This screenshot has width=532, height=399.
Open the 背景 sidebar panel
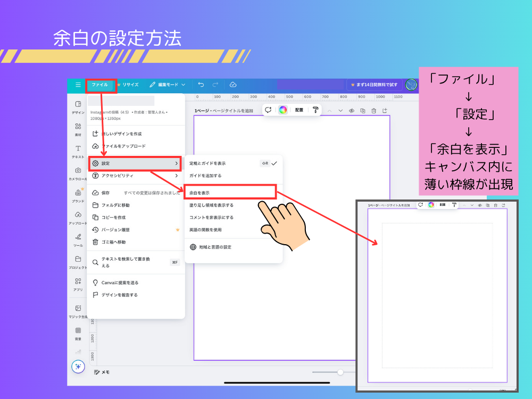pyautogui.click(x=78, y=334)
